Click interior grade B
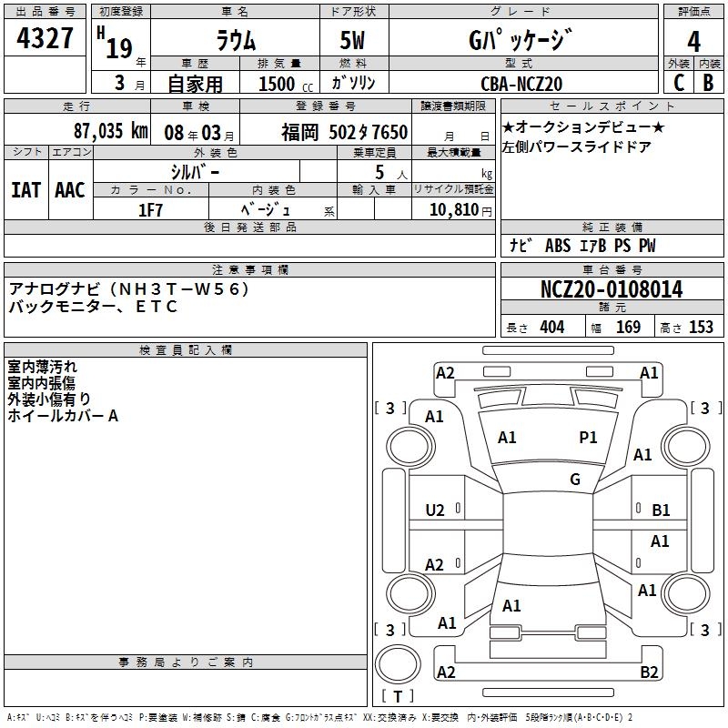Image resolution: width=728 pixels, height=728 pixels. point(708,83)
